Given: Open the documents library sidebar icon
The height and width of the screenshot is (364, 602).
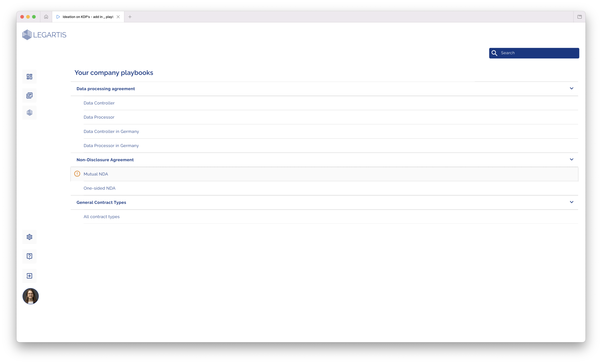Looking at the screenshot, I should click(x=29, y=95).
